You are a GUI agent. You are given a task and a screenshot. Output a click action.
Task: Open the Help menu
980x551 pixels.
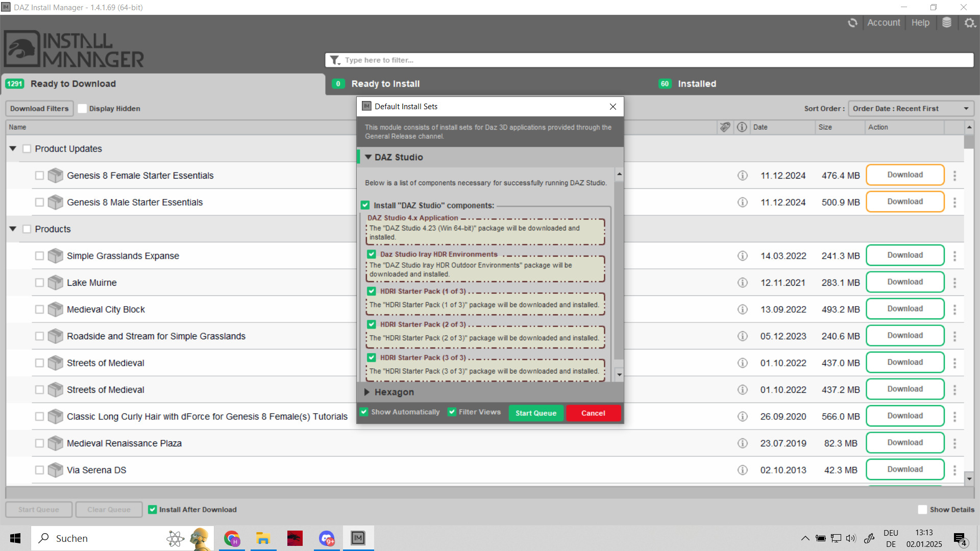click(920, 23)
